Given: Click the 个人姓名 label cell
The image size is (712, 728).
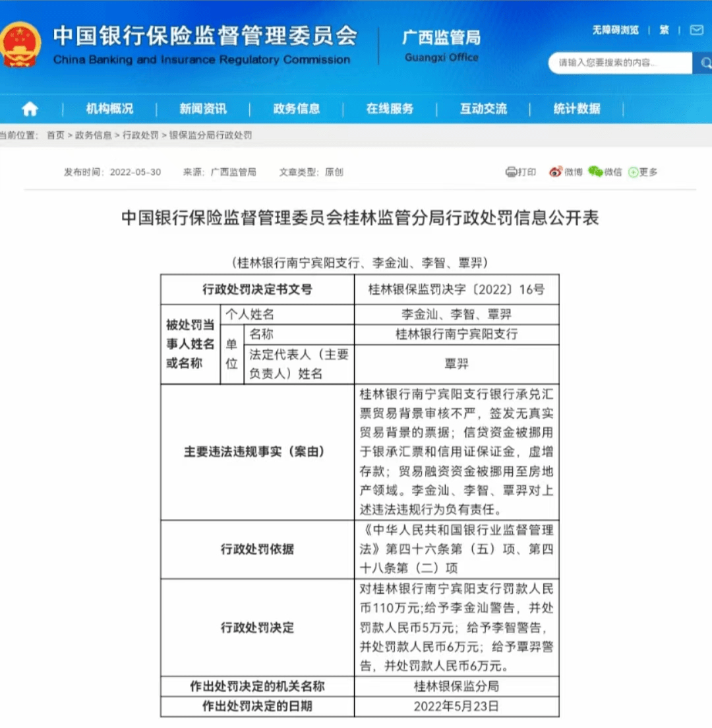Looking at the screenshot, I should pyautogui.click(x=287, y=315).
